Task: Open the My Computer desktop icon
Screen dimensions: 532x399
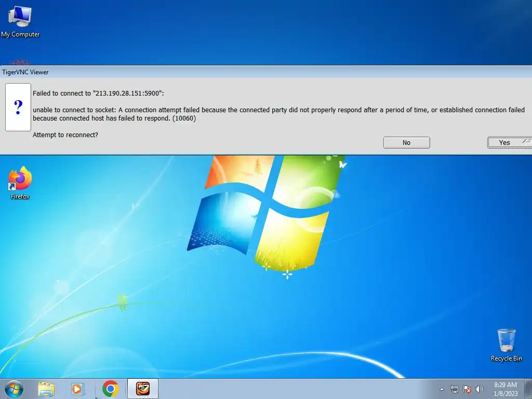Action: pyautogui.click(x=20, y=22)
